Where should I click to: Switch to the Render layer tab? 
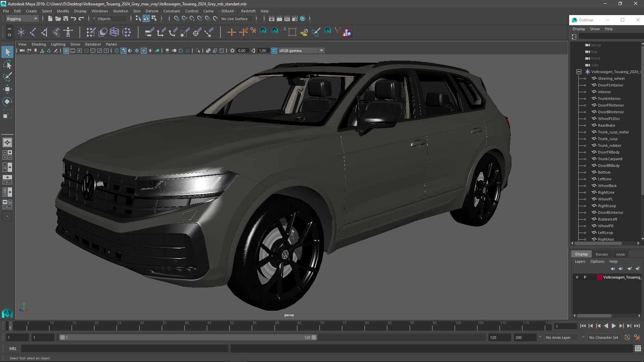tap(602, 254)
